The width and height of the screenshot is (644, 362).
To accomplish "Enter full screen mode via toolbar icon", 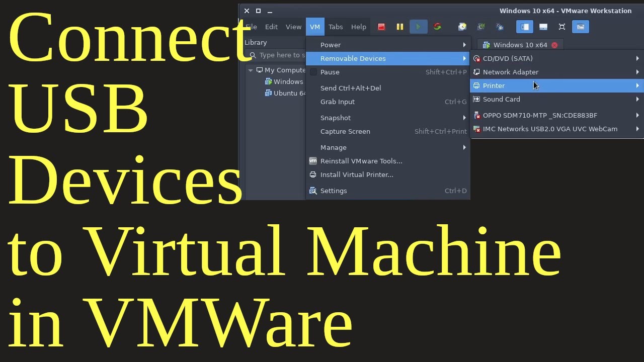I will [x=562, y=27].
